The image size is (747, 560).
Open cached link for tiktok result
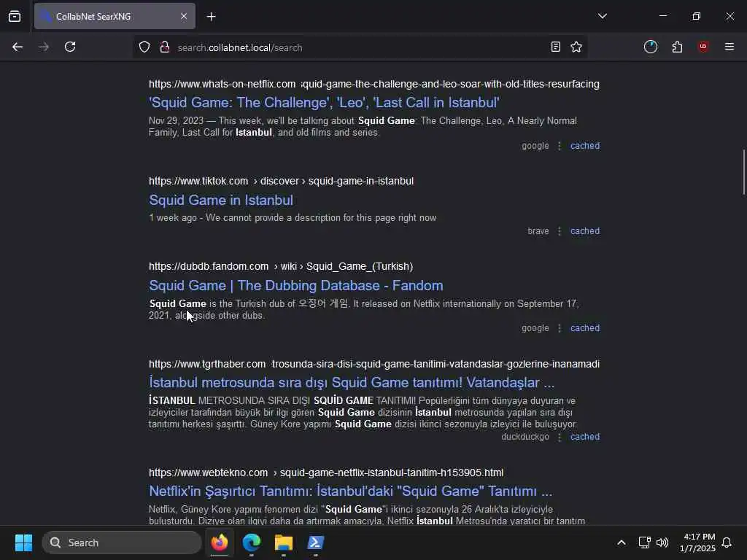(x=585, y=231)
